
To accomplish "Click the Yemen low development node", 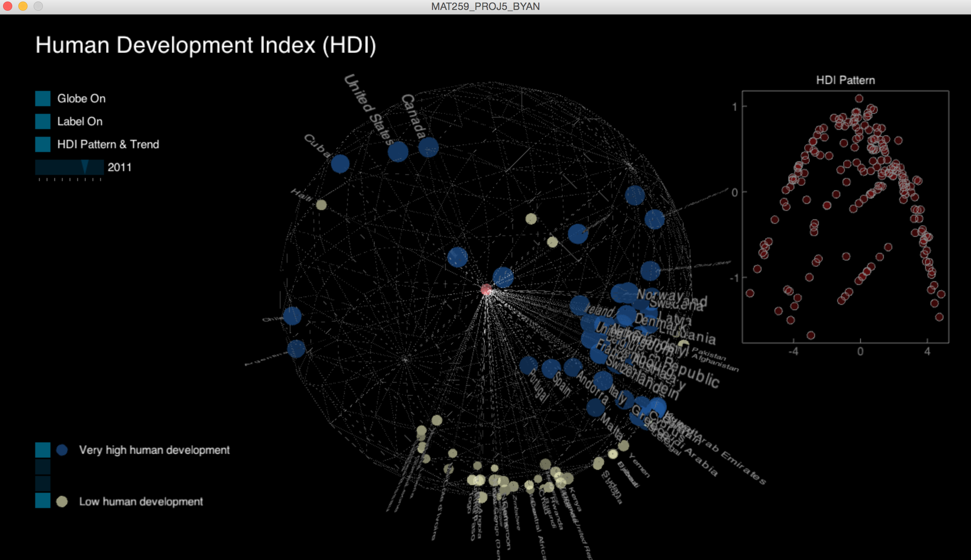I will 624,446.
